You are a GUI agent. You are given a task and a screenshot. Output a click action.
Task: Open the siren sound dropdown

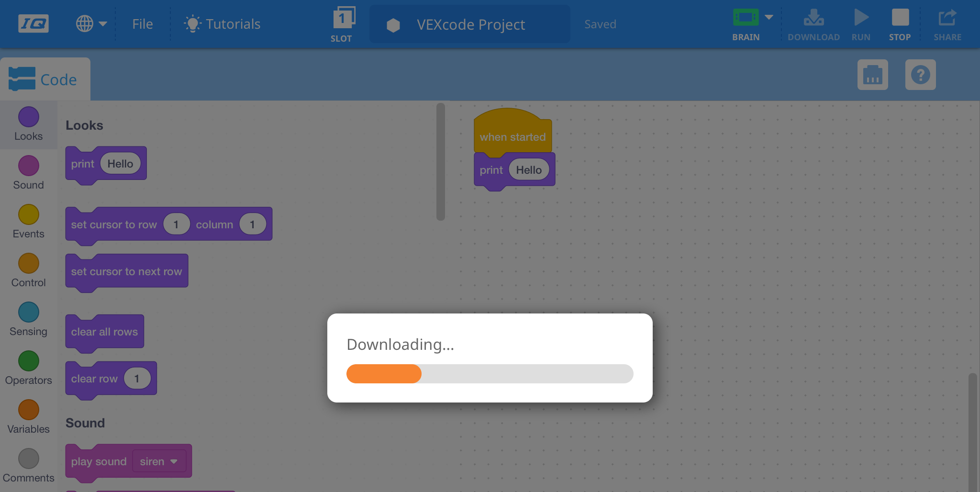point(159,461)
